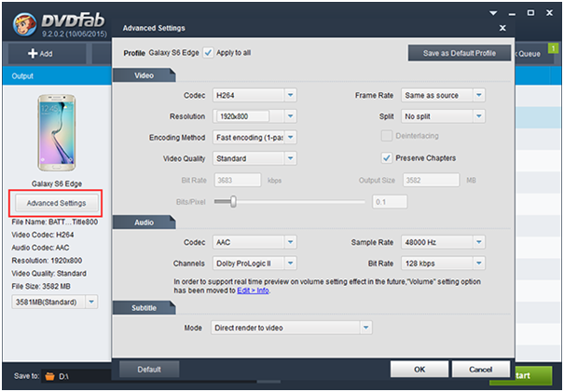Screen dimensions: 564x392
Task: Click the Advanced Settings button in sidebar
Action: point(56,203)
